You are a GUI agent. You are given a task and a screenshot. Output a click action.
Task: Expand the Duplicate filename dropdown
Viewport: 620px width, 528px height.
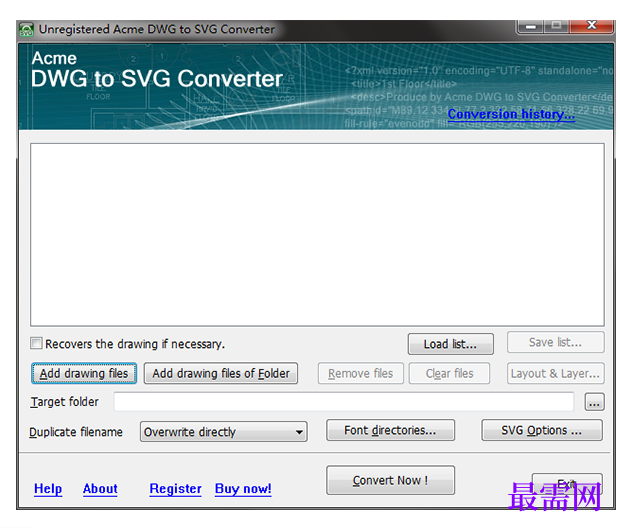coord(223,431)
